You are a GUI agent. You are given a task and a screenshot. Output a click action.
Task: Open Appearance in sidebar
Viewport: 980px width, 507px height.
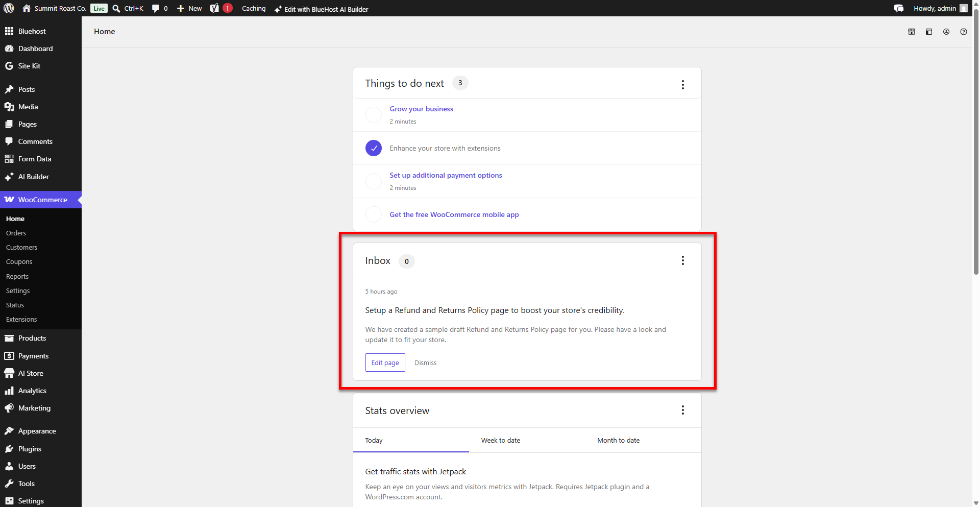[x=41, y=431]
